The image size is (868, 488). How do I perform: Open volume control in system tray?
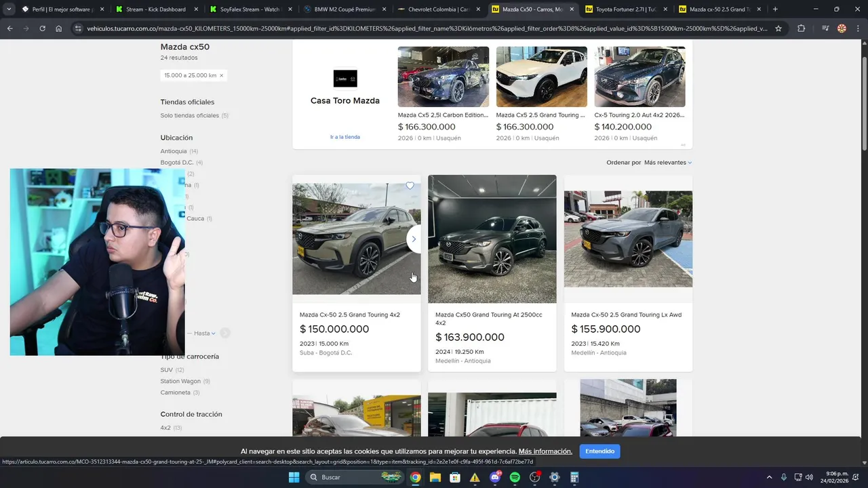click(809, 477)
